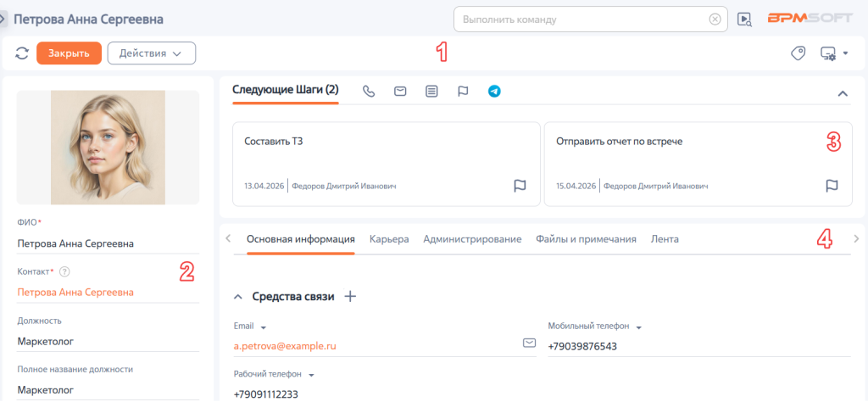Viewport: 868px width, 402px height.
Task: Open the Действия dropdown
Action: click(151, 53)
